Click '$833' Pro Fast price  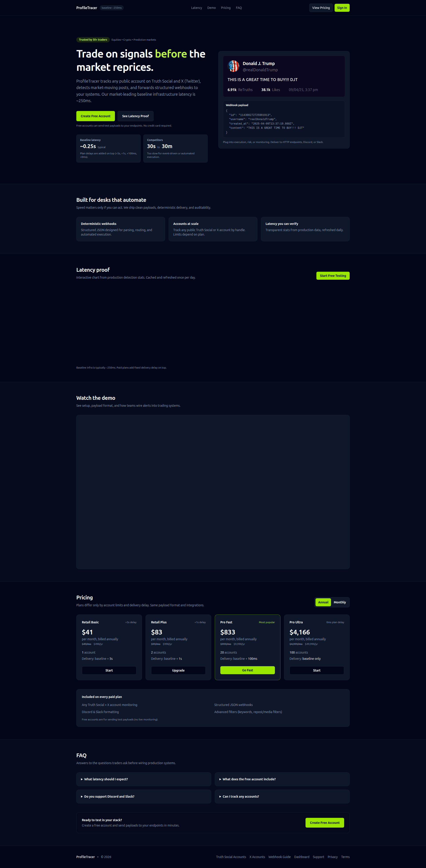pyautogui.click(x=228, y=632)
